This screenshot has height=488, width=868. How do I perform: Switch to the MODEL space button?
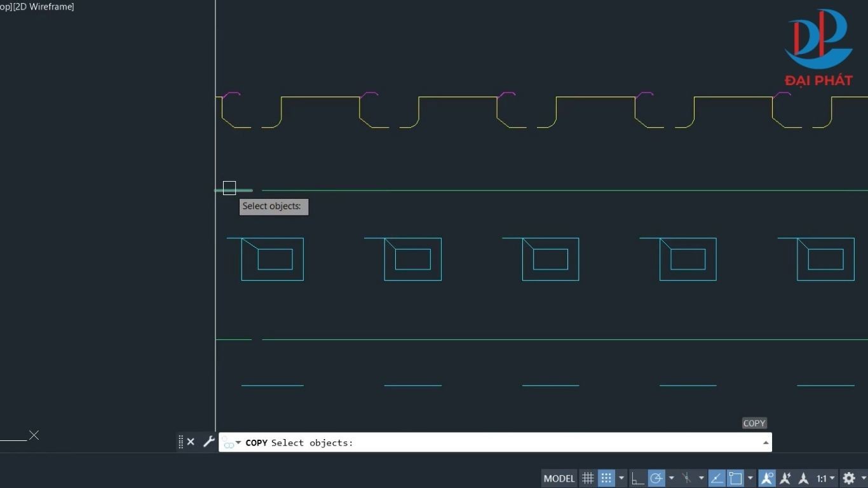click(x=559, y=478)
